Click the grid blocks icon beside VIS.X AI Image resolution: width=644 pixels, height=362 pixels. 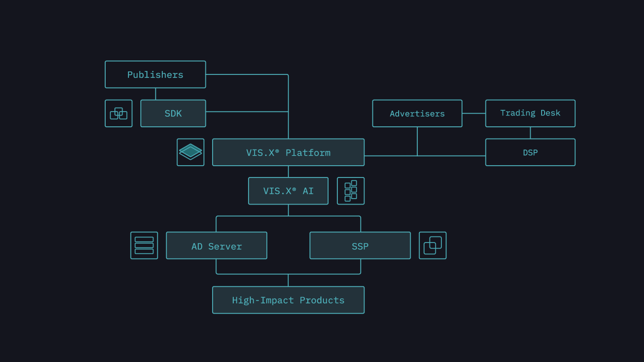(x=351, y=191)
